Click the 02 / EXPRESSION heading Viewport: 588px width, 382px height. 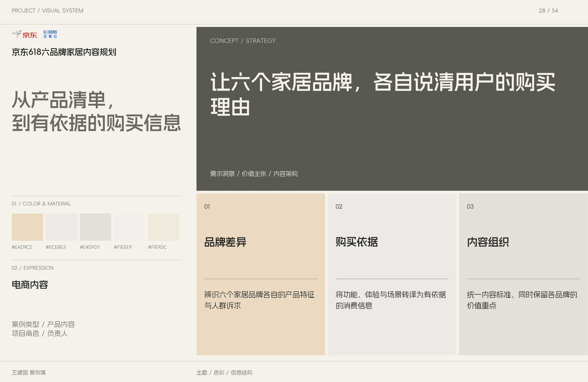coord(33,268)
